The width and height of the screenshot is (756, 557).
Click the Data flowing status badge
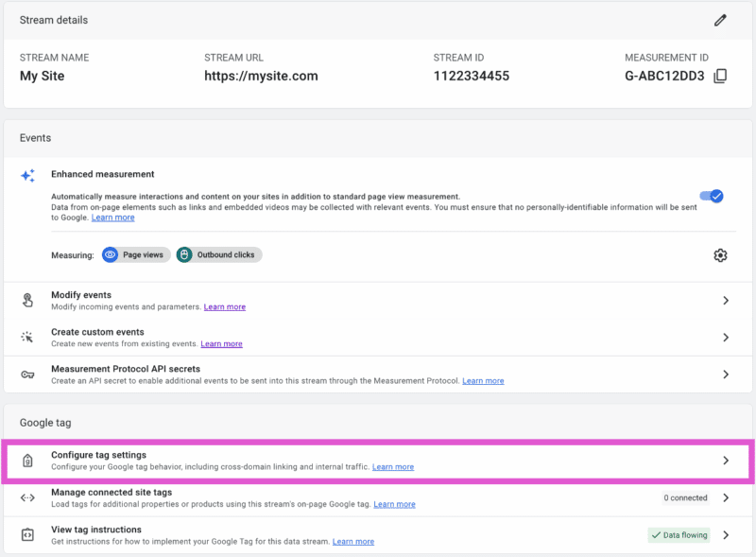tap(679, 535)
